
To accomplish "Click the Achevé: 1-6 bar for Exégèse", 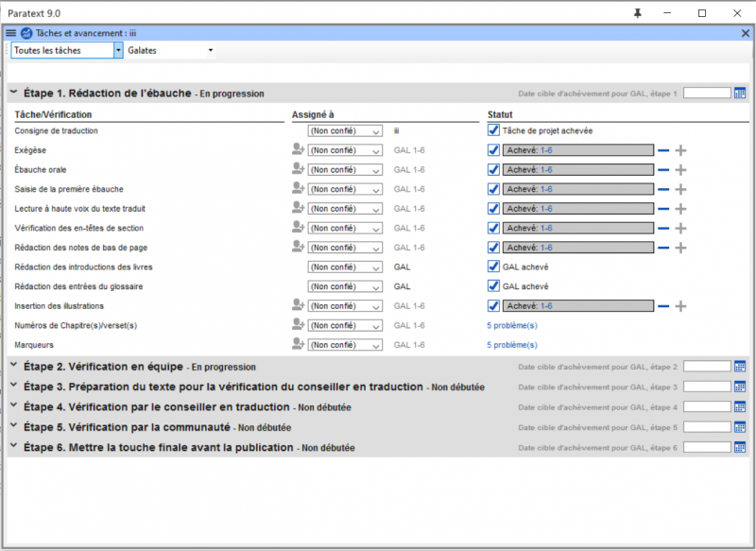I will pyautogui.click(x=578, y=150).
